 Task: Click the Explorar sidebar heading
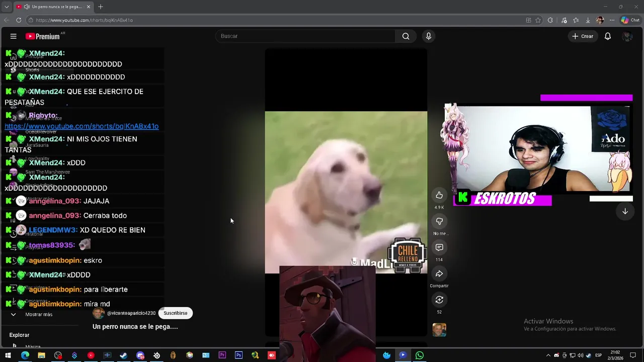coord(19,335)
